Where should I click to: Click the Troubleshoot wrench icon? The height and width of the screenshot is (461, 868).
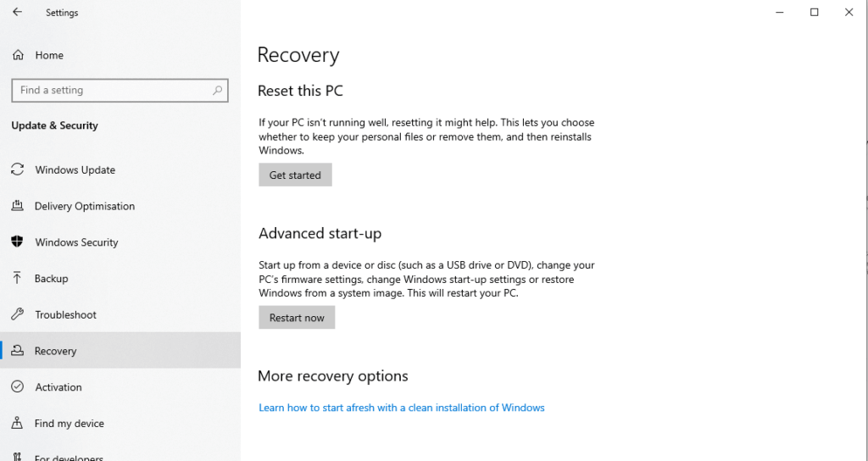17,314
